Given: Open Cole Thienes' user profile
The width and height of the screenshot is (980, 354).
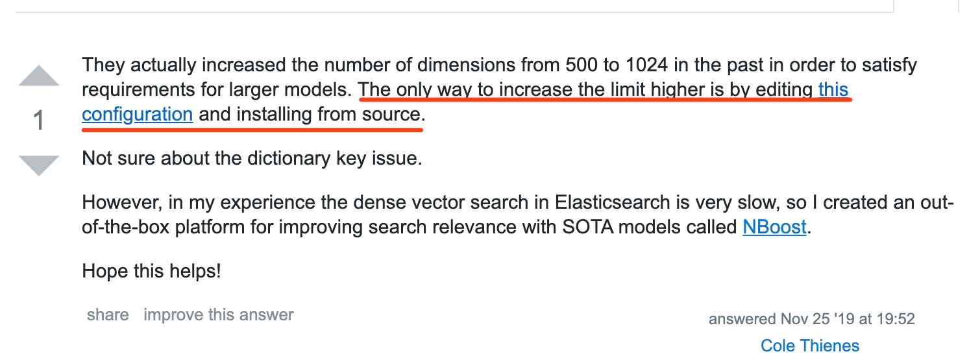Looking at the screenshot, I should pyautogui.click(x=810, y=346).
